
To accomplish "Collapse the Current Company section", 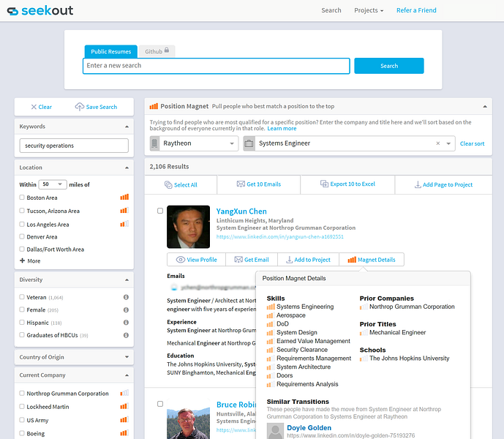I will [127, 375].
